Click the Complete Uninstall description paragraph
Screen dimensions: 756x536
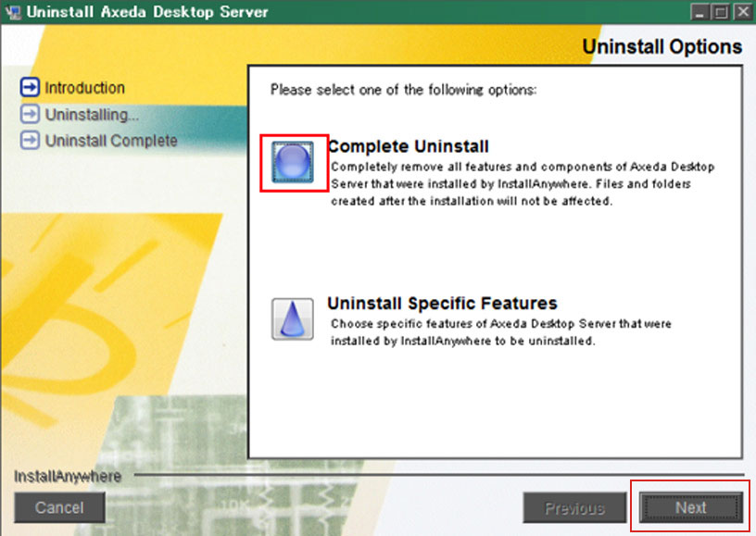pos(523,184)
